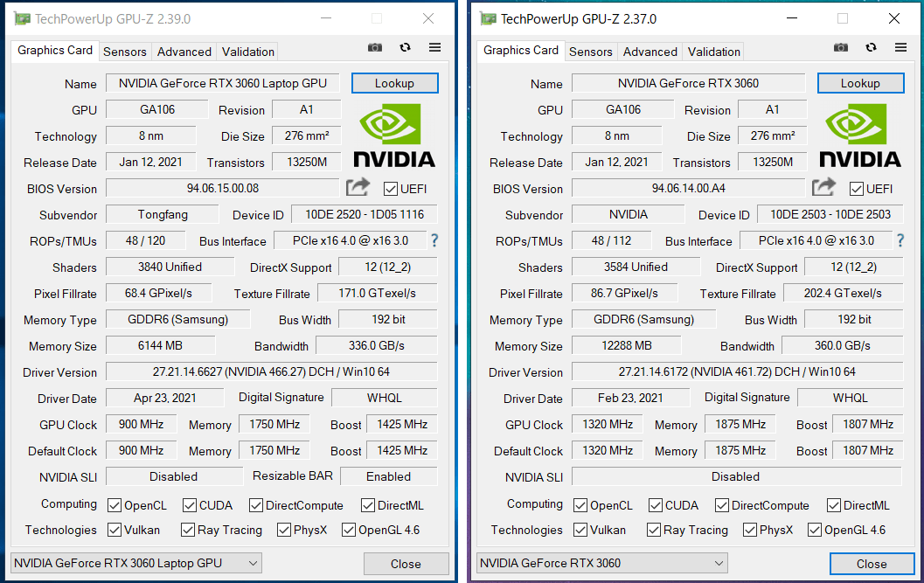Click BIOS Version field 94.06.14.00.A4
This screenshot has width=924, height=583.
[688, 189]
